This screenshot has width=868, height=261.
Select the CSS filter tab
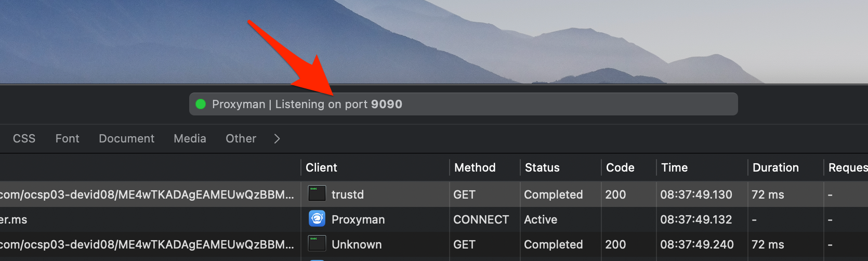tap(24, 139)
